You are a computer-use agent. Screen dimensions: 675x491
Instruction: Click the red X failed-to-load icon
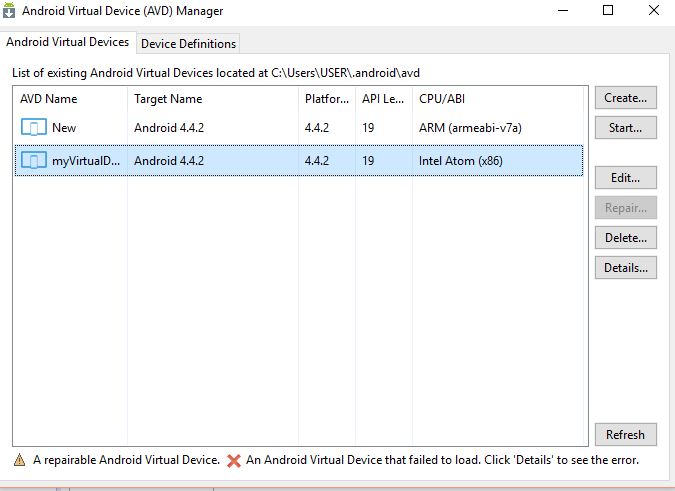[234, 461]
